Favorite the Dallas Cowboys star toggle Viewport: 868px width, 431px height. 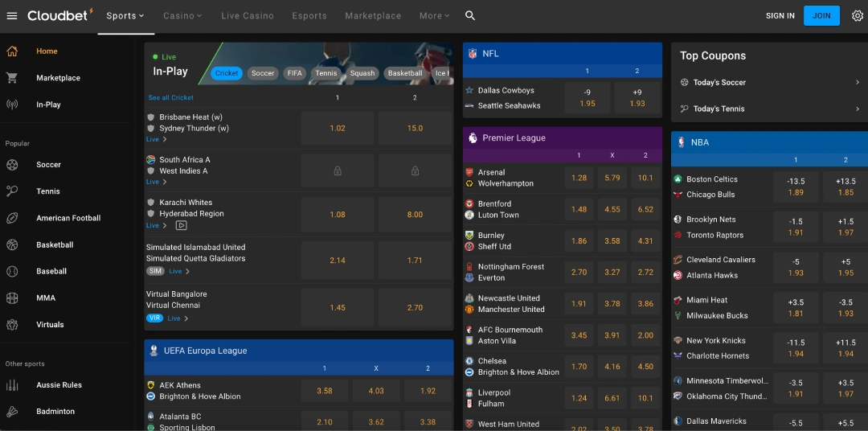(469, 90)
